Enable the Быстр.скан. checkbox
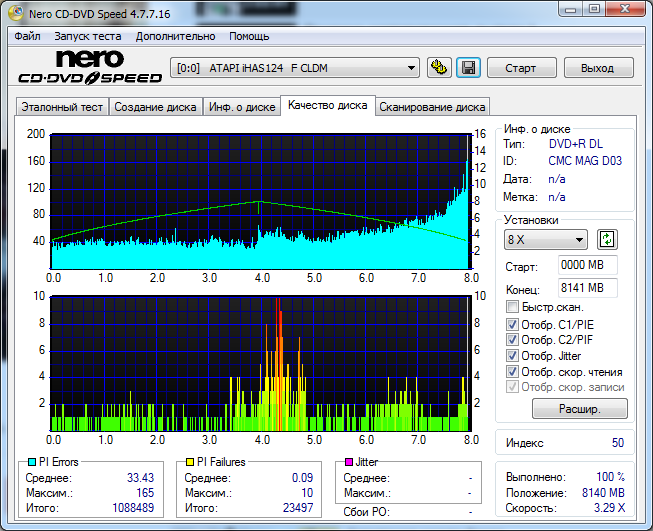 click(x=513, y=307)
